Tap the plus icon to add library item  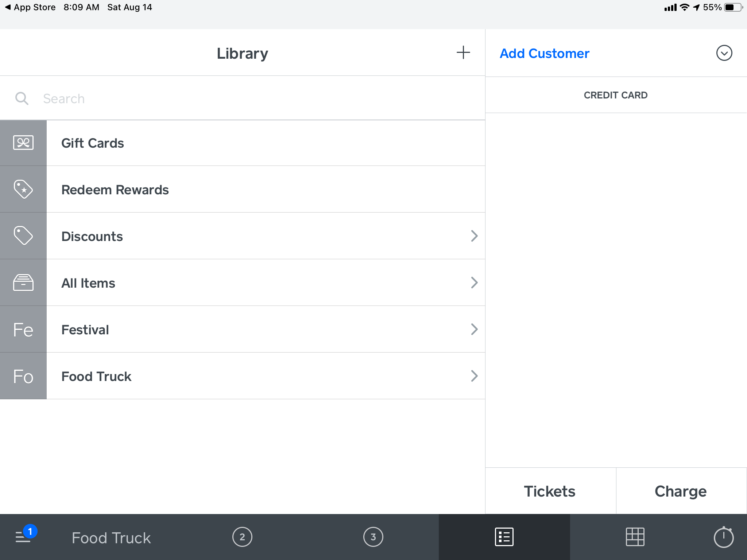point(463,53)
